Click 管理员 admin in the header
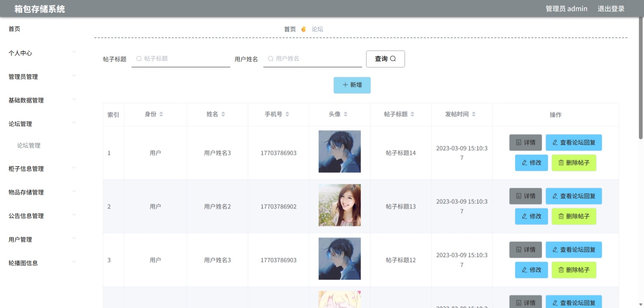644x308 pixels. click(567, 9)
